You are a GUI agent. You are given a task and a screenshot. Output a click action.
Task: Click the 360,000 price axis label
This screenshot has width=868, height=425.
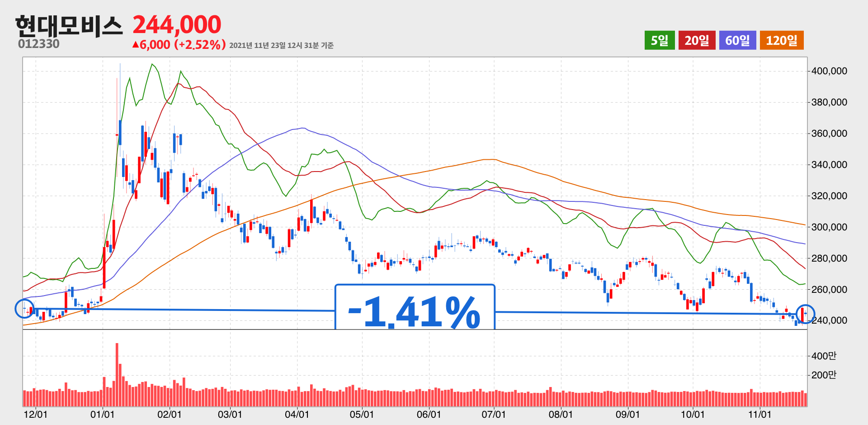click(829, 134)
